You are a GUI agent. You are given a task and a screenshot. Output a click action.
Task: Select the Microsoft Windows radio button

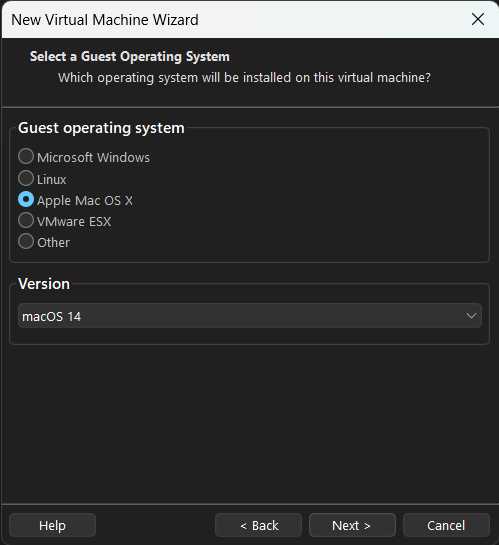tap(26, 156)
